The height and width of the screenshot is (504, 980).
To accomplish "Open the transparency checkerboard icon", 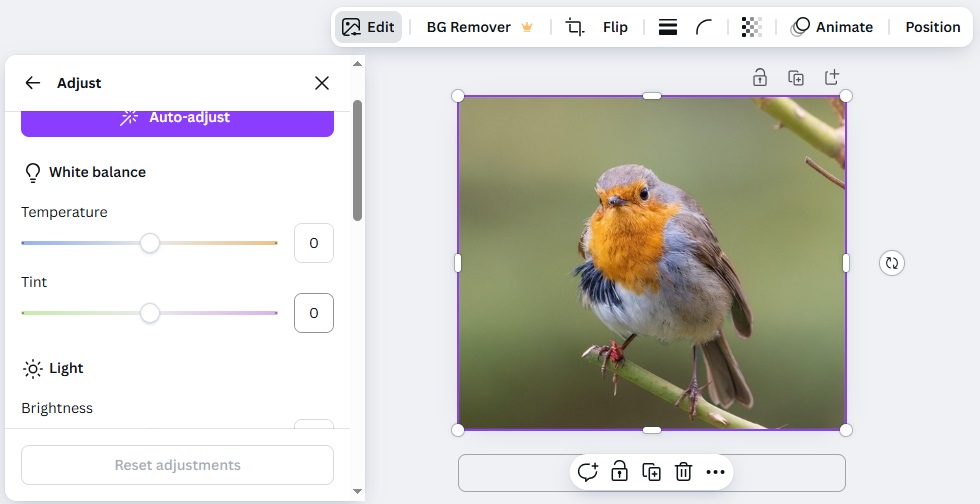I will [752, 27].
